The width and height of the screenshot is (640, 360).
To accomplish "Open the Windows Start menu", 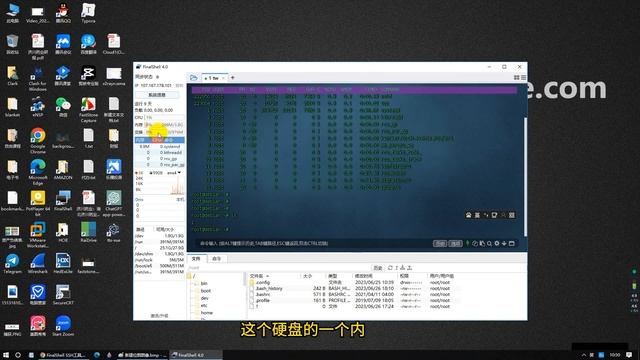I will tap(6, 355).
